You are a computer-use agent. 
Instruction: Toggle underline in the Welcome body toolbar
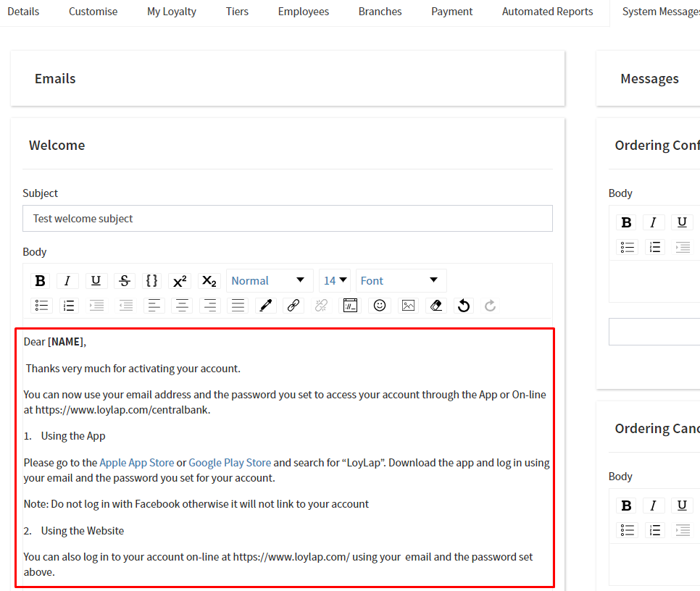pos(96,280)
